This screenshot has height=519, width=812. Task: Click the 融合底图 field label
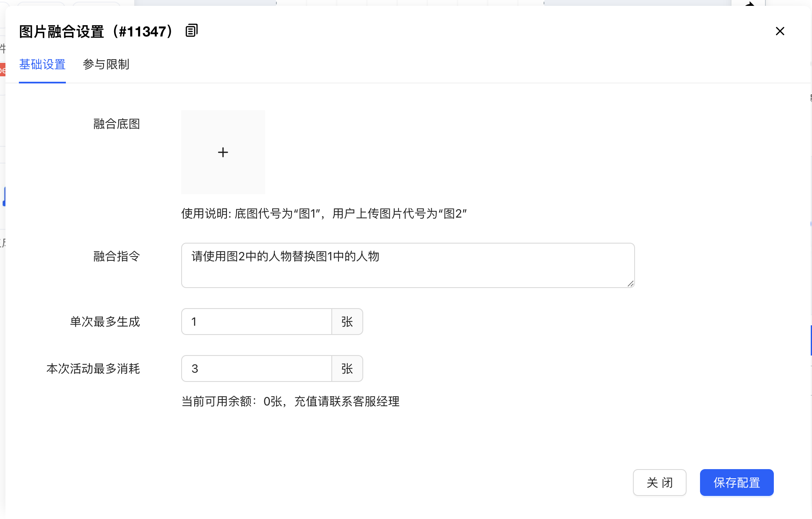117,124
